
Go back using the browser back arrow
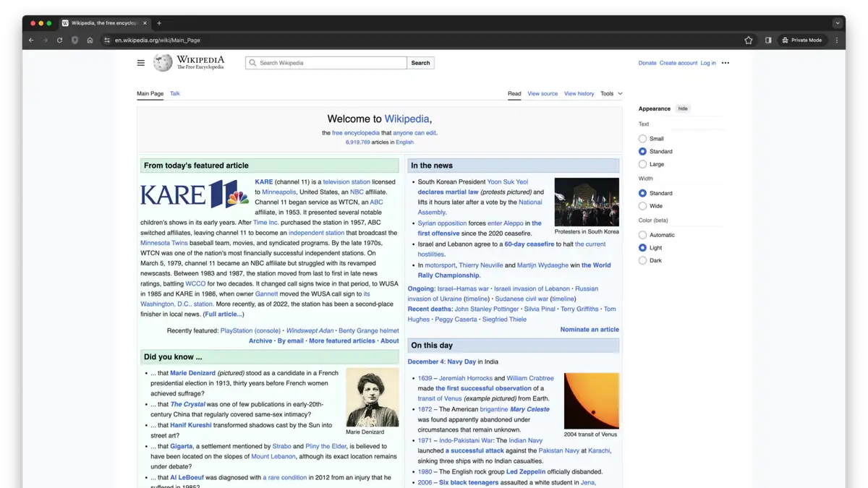[x=31, y=40]
